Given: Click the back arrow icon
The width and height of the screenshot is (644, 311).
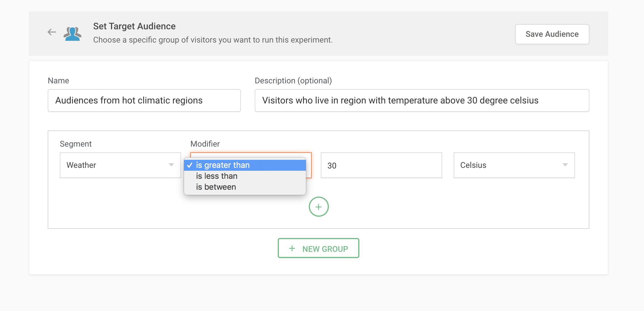Looking at the screenshot, I should (52, 32).
